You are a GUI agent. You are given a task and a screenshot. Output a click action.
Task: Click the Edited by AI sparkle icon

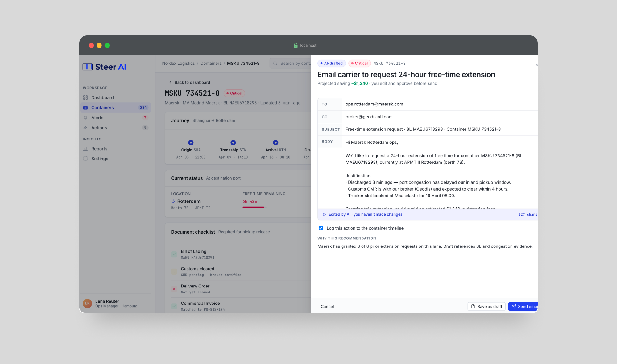point(324,214)
